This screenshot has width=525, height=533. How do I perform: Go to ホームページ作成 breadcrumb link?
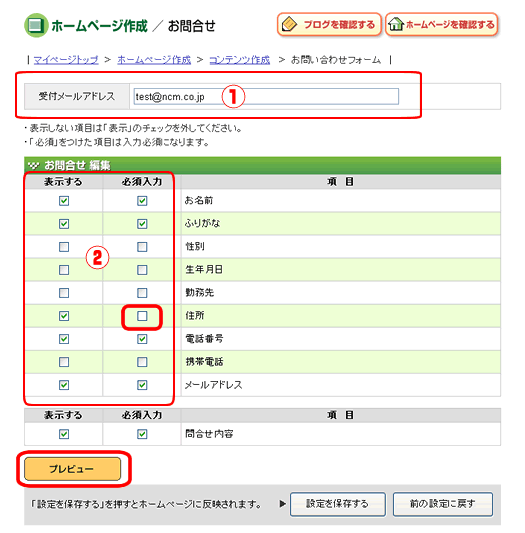tap(154, 60)
